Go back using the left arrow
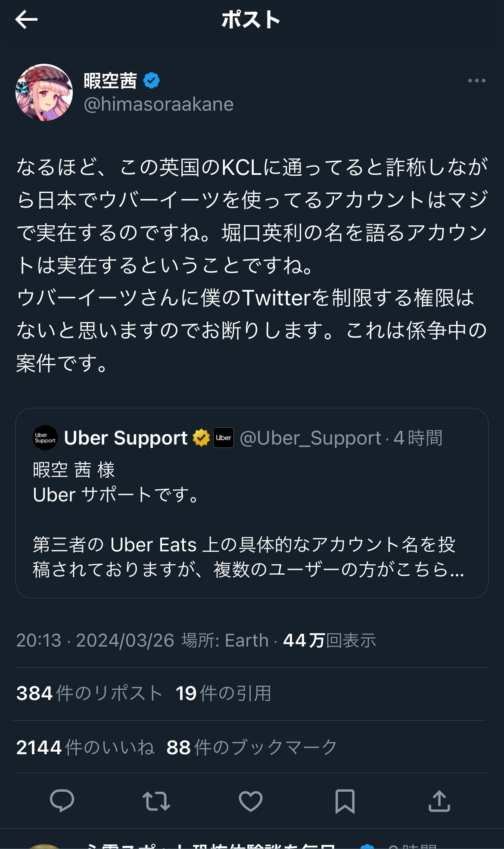The height and width of the screenshot is (849, 504). [x=26, y=20]
